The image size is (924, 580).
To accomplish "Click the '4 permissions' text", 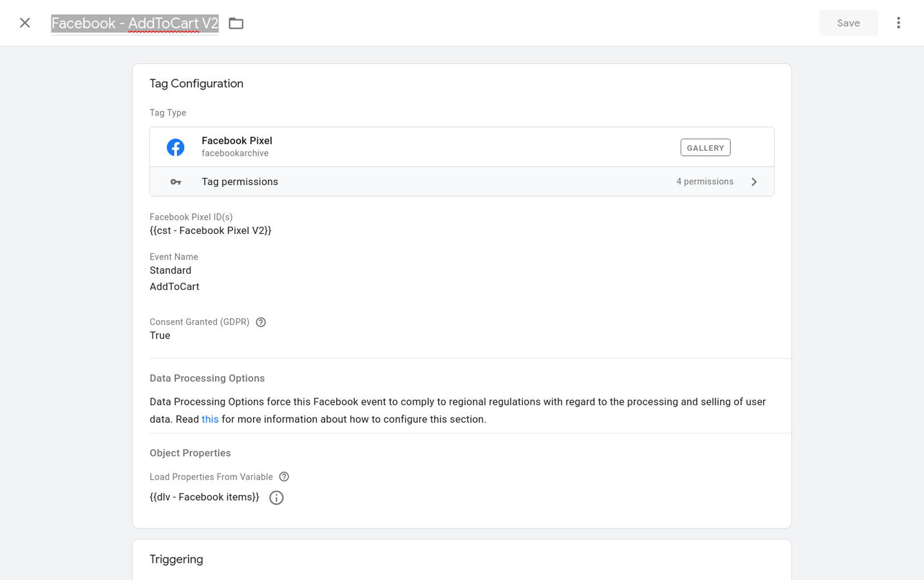I will (705, 182).
